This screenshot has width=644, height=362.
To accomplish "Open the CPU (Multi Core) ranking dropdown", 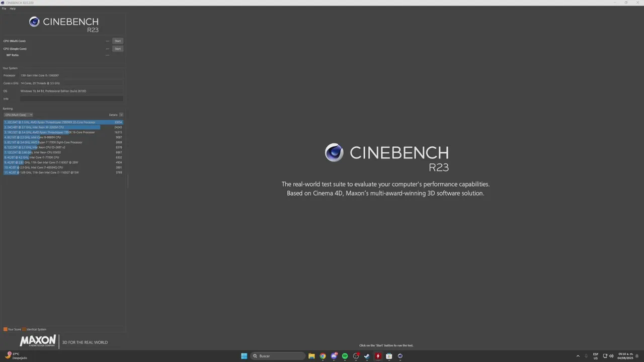I will pyautogui.click(x=19, y=115).
